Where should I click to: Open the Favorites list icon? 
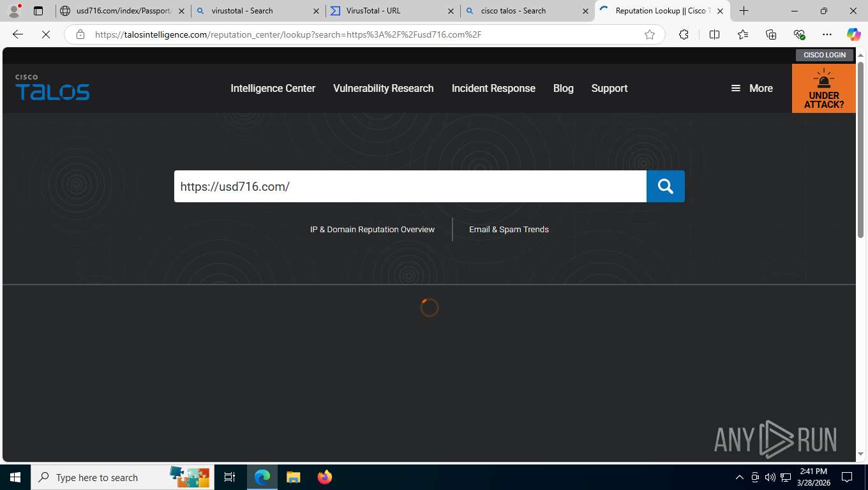coord(743,34)
